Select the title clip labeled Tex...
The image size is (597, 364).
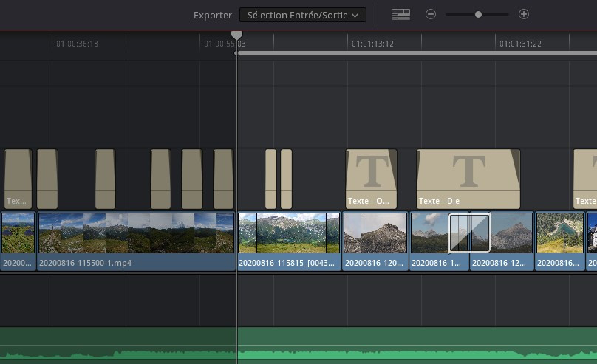(18, 179)
